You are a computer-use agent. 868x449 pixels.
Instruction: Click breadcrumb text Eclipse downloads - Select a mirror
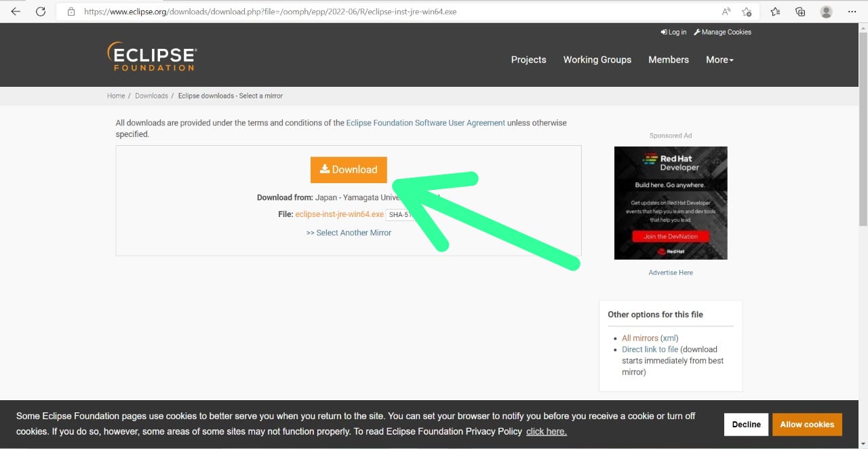(231, 96)
